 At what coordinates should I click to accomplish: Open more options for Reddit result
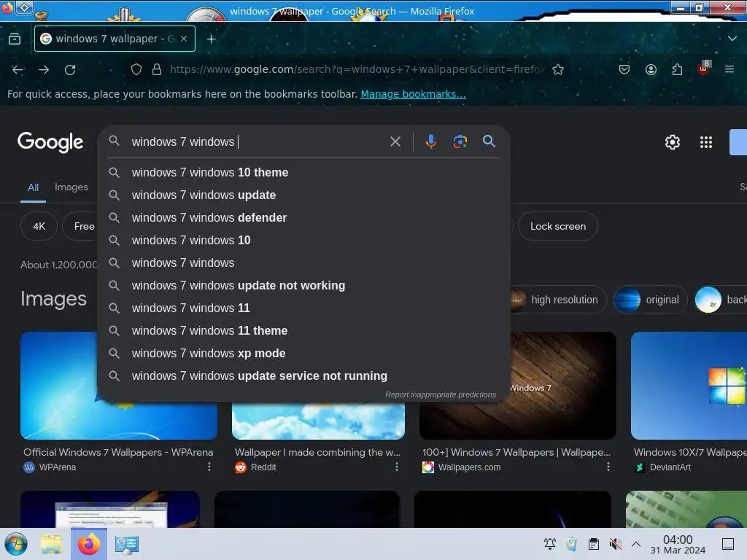[396, 467]
